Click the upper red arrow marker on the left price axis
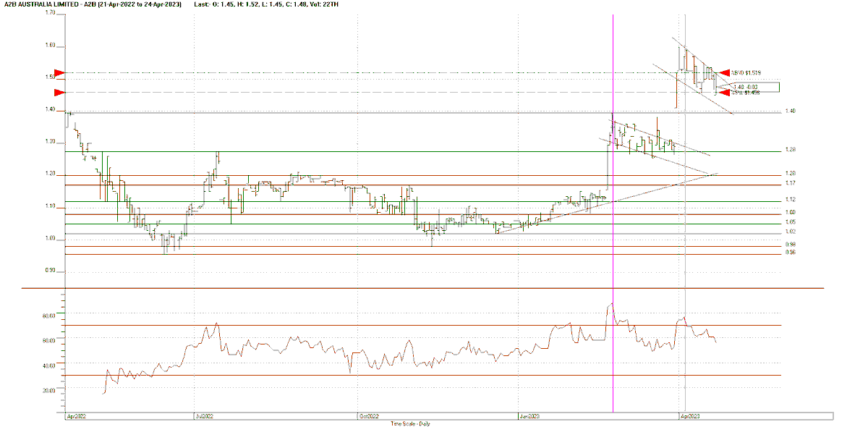Screen dimensions: 868x427 59,73
